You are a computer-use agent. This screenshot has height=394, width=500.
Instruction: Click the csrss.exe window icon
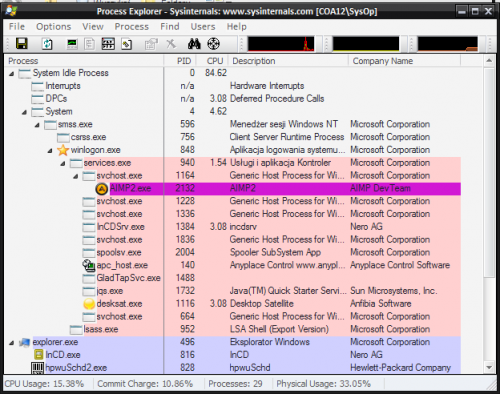pyautogui.click(x=63, y=137)
